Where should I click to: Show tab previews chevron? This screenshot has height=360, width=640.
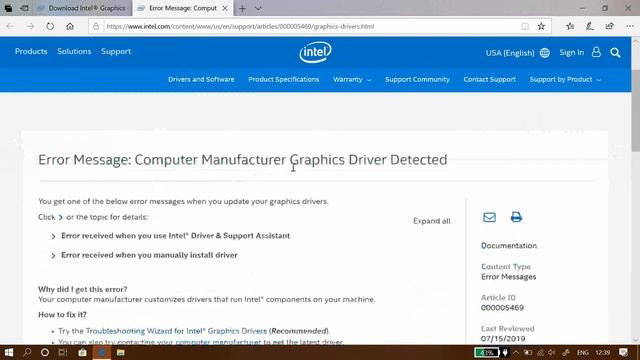coord(258,8)
